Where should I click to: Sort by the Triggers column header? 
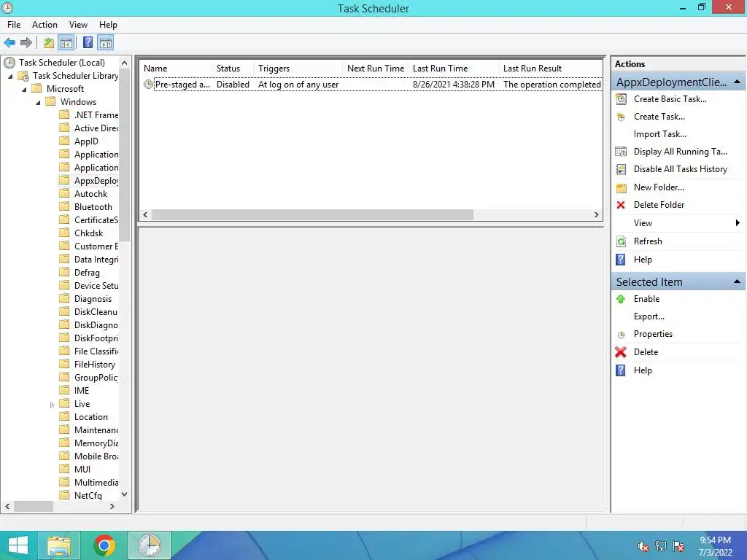tap(298, 69)
